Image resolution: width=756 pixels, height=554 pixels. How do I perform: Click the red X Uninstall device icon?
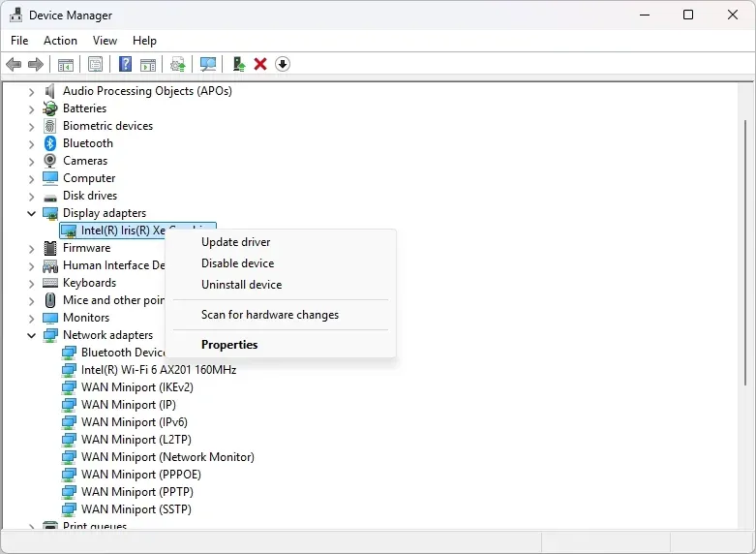coord(260,64)
